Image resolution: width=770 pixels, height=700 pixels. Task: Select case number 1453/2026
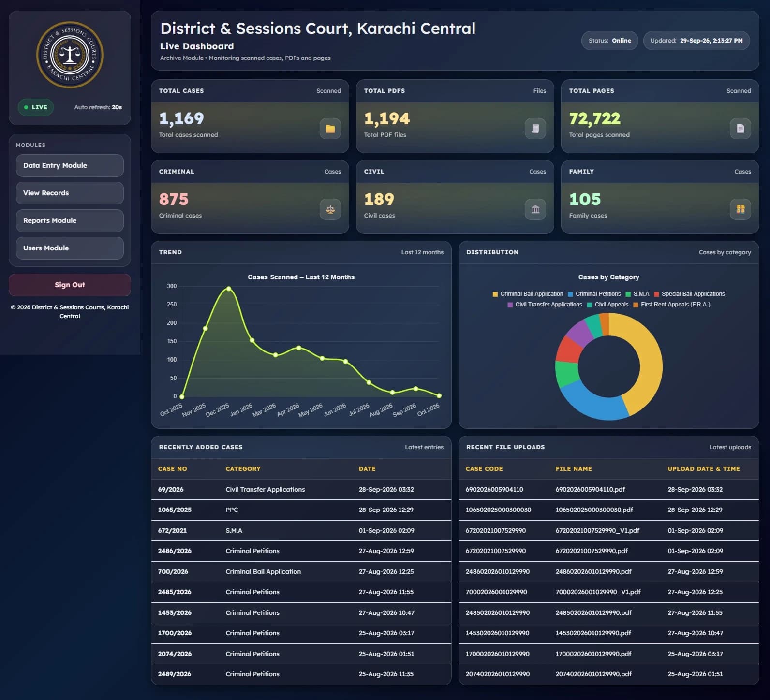pyautogui.click(x=175, y=612)
